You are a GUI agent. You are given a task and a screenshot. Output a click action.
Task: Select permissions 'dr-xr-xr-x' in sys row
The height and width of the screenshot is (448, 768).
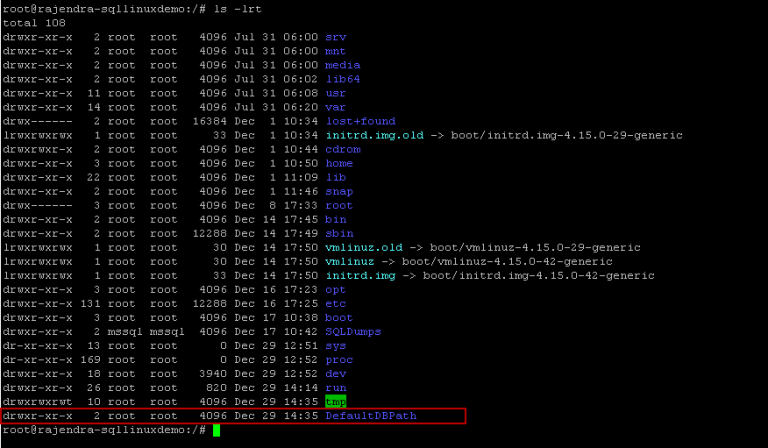(37, 346)
